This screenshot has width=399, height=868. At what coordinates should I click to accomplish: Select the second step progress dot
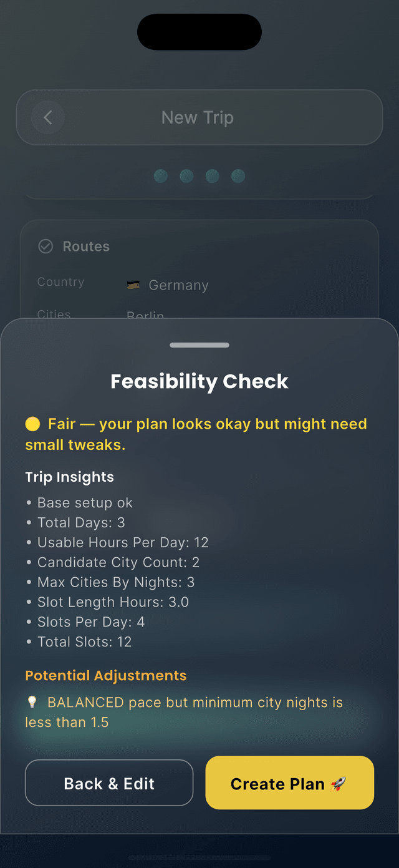click(x=186, y=176)
